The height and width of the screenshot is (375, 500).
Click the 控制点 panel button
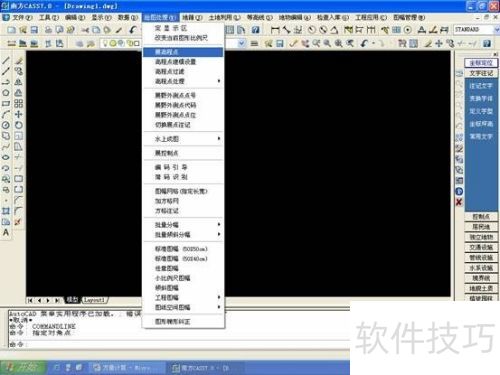point(481,217)
